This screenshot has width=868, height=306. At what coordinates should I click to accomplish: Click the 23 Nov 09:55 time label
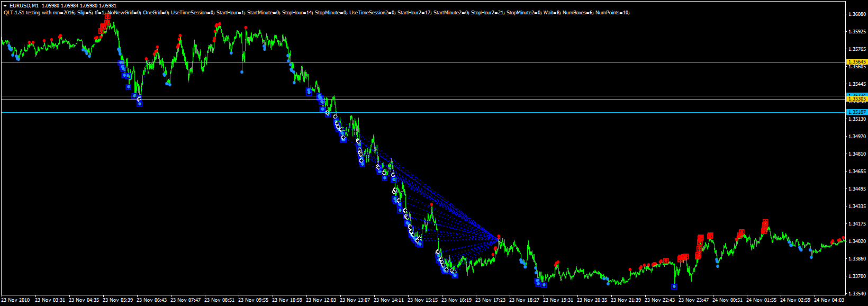click(254, 300)
